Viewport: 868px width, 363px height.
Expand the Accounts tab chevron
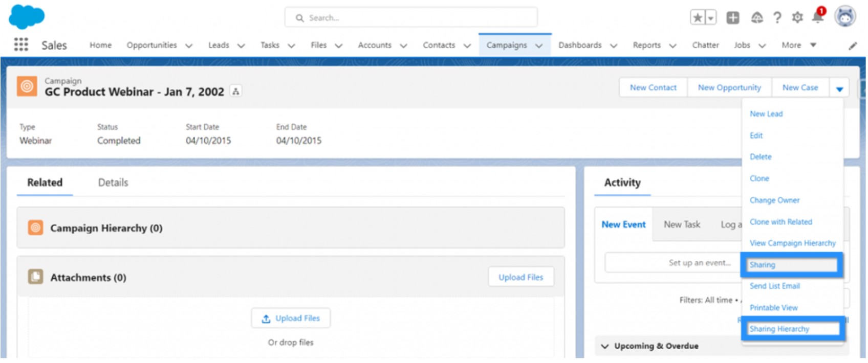point(403,46)
